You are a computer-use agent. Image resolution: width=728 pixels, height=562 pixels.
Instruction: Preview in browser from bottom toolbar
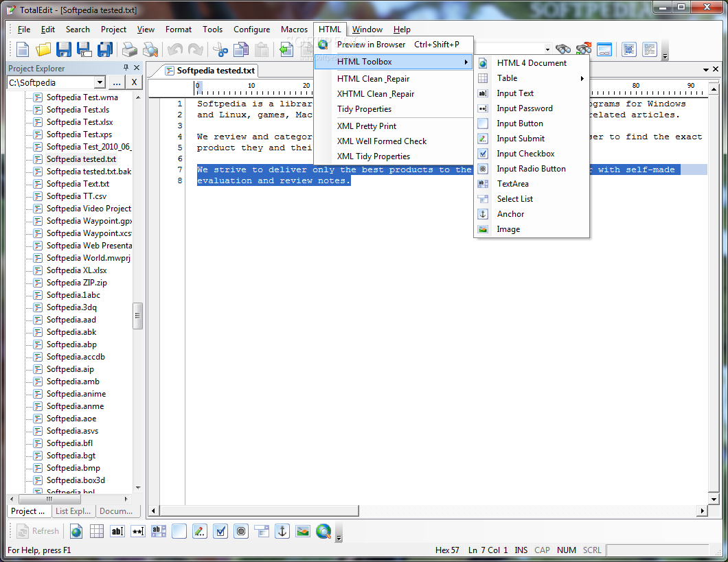(323, 531)
